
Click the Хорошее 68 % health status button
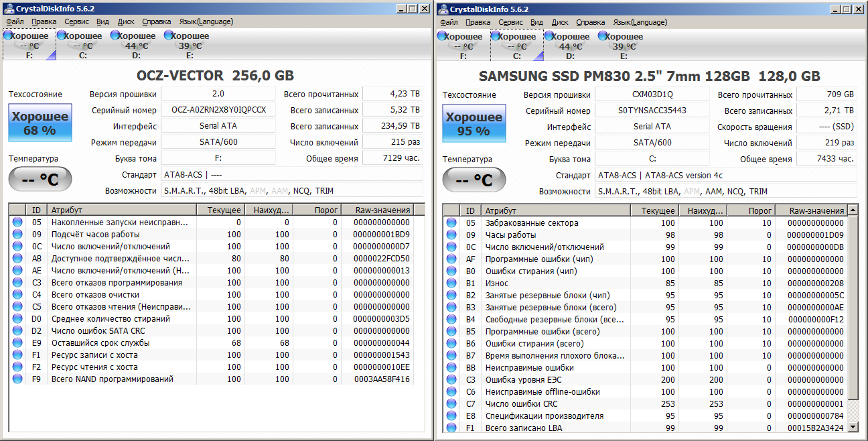coord(40,123)
